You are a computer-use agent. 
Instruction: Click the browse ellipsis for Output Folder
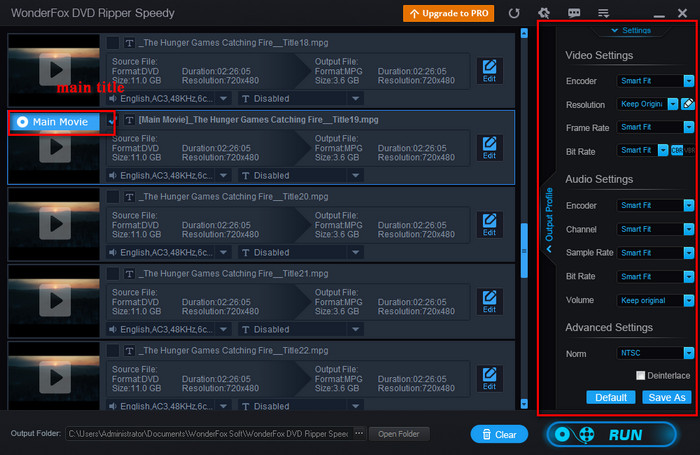pos(359,434)
